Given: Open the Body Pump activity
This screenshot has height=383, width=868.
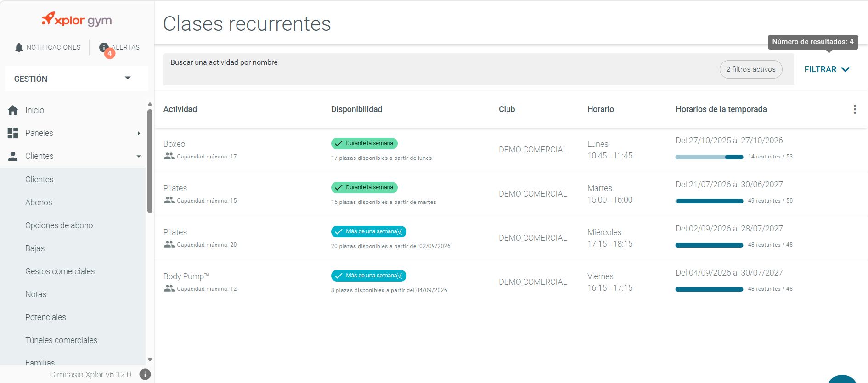Looking at the screenshot, I should pyautogui.click(x=186, y=276).
